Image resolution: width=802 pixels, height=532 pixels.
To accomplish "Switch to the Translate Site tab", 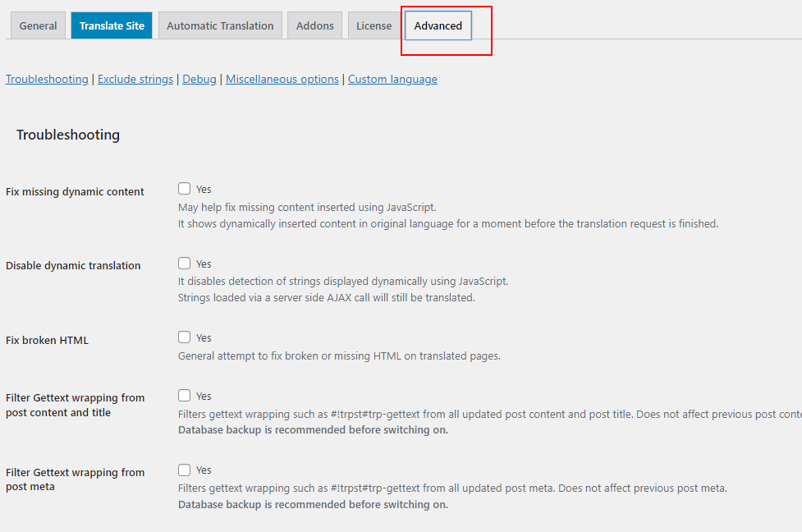I will click(112, 25).
